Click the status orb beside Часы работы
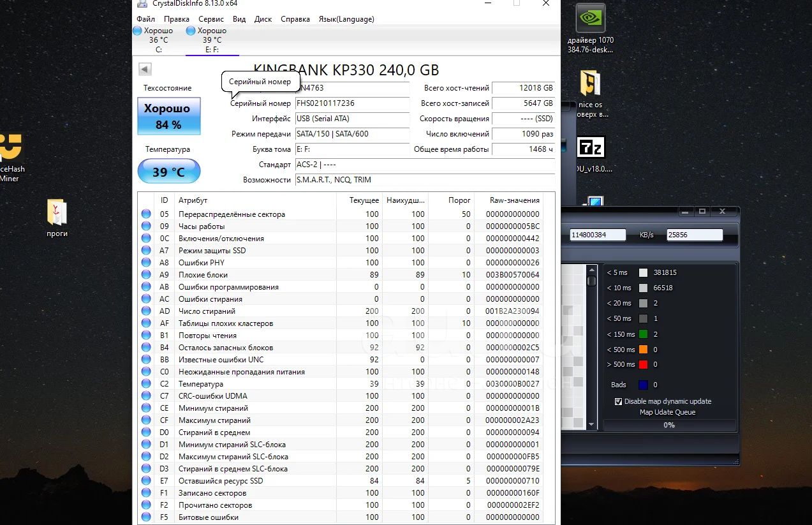 147,226
